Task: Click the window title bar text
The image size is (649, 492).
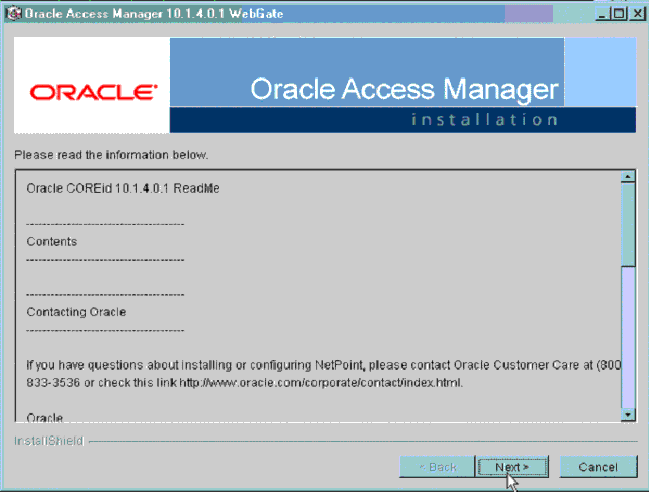Action: click(154, 14)
